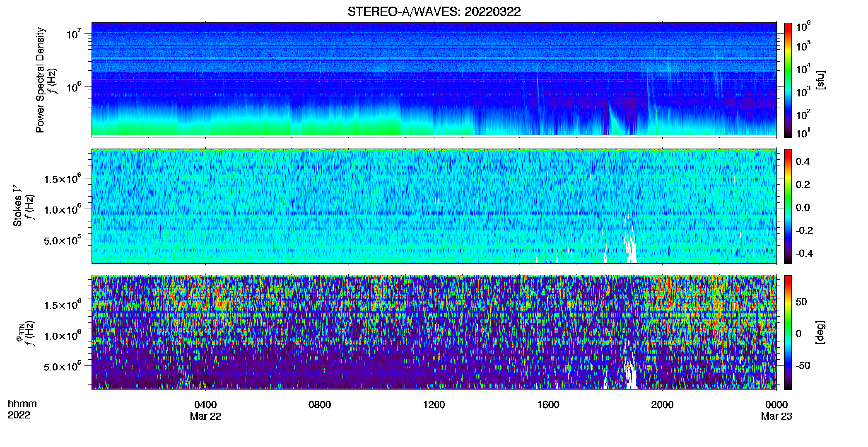Click the Mar 23 date label
Viewport: 868px width, 447px height.
776,416
